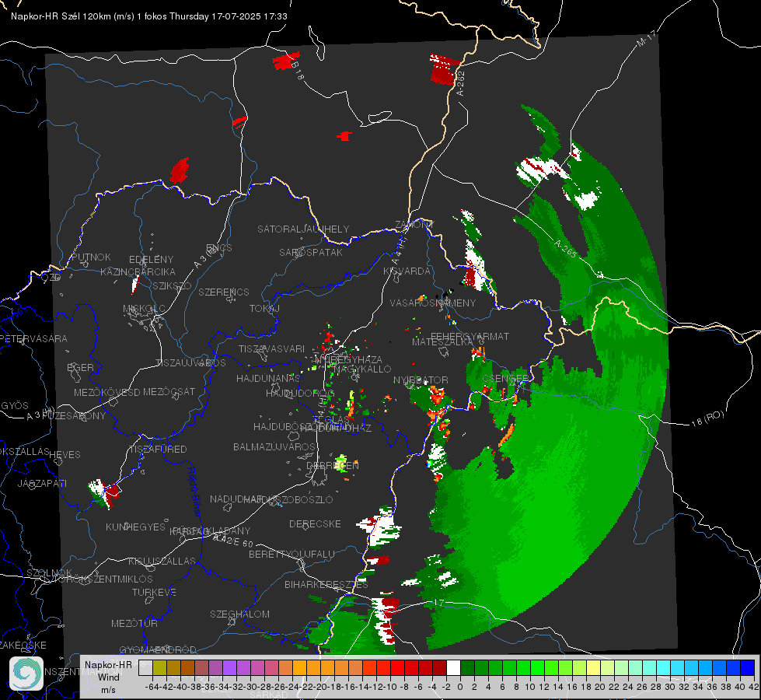761x700 pixels.
Task: Click the MISKOLC city label
Action: click(x=144, y=309)
